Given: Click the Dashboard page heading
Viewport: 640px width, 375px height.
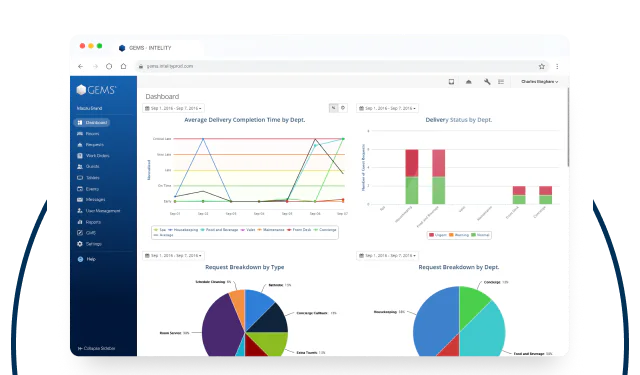Looking at the screenshot, I should [x=162, y=97].
